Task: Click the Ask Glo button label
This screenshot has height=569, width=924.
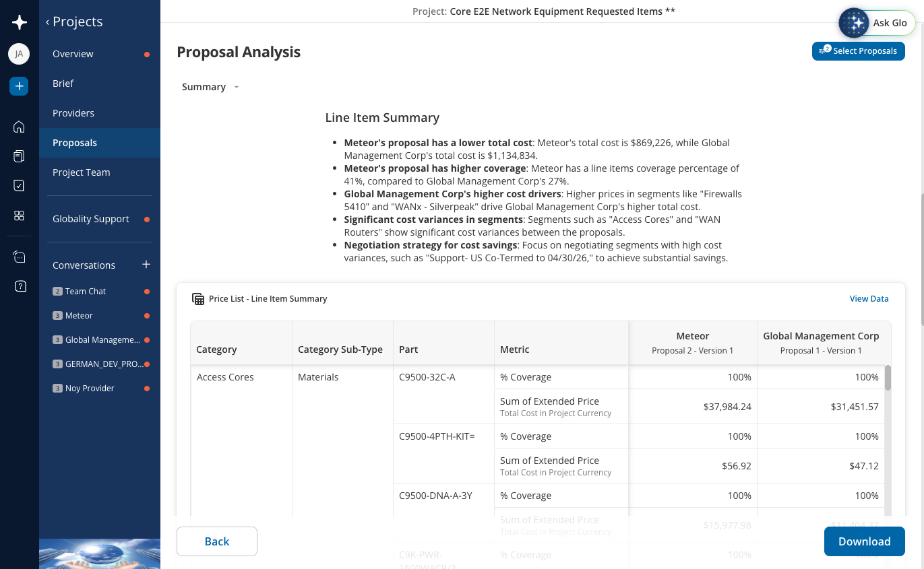Action: [x=890, y=23]
